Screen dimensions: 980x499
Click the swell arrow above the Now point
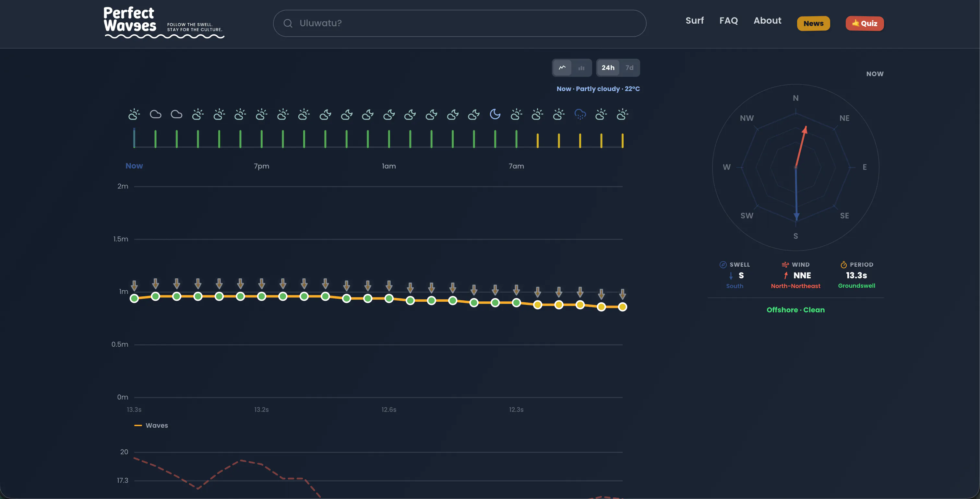[x=134, y=285]
